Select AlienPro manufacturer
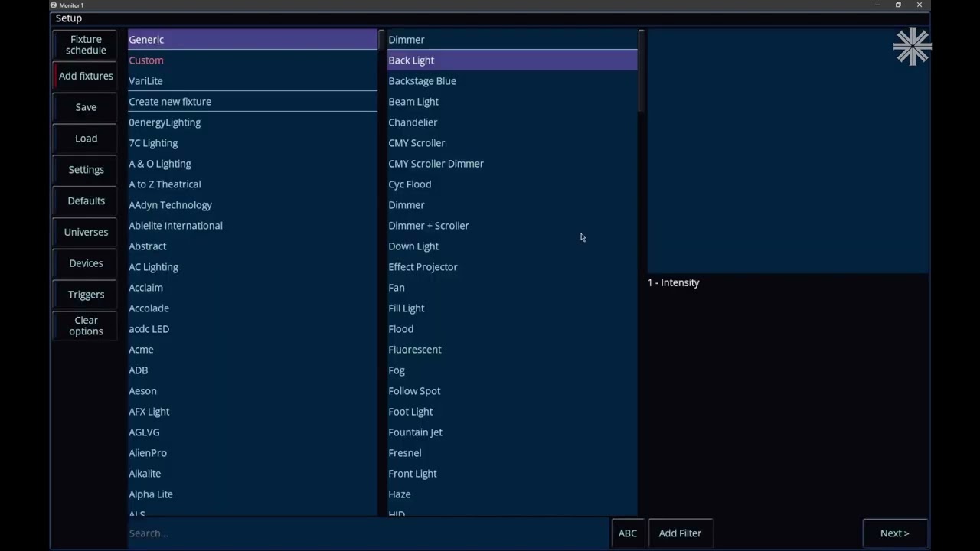The height and width of the screenshot is (551, 980). click(253, 453)
